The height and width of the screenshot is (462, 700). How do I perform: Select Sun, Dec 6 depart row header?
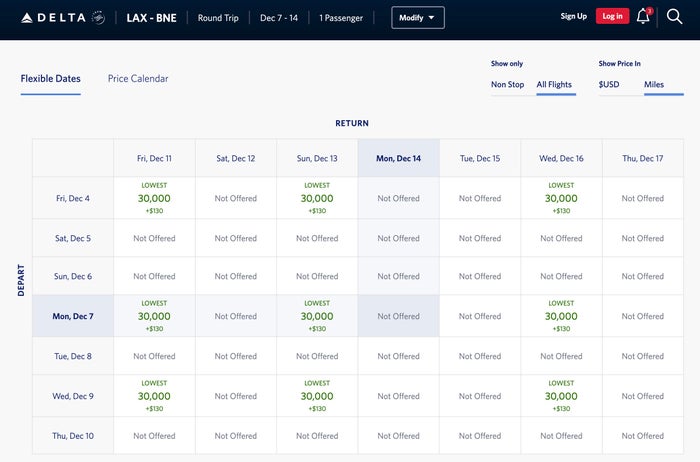coord(73,276)
